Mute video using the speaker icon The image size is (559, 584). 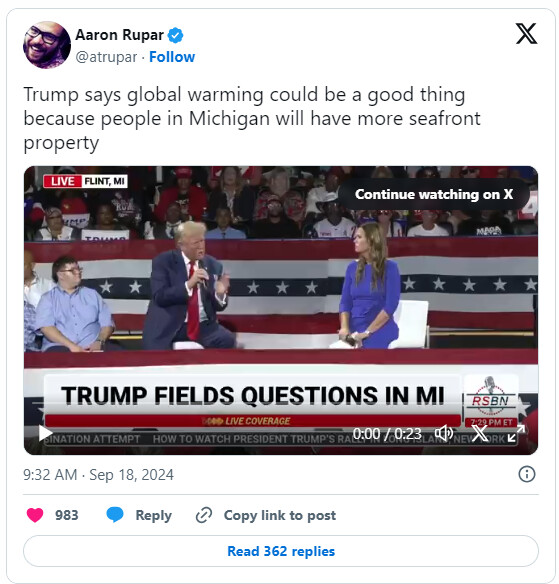tap(444, 433)
